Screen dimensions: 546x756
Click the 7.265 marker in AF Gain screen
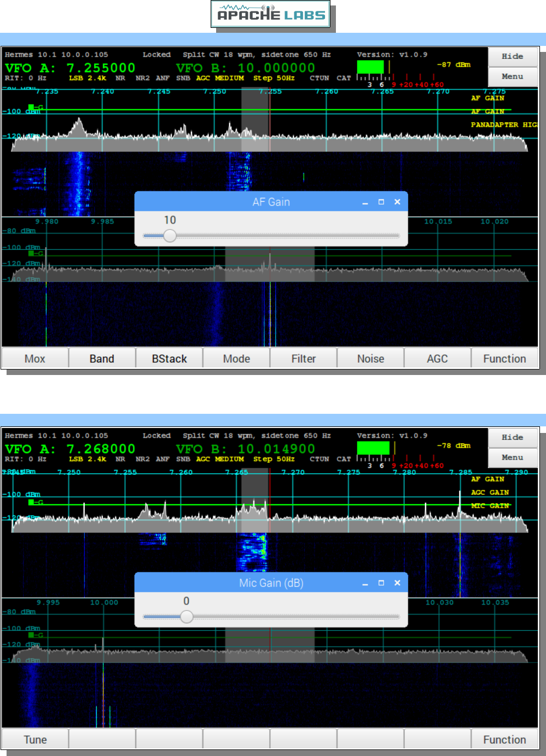tap(382, 91)
